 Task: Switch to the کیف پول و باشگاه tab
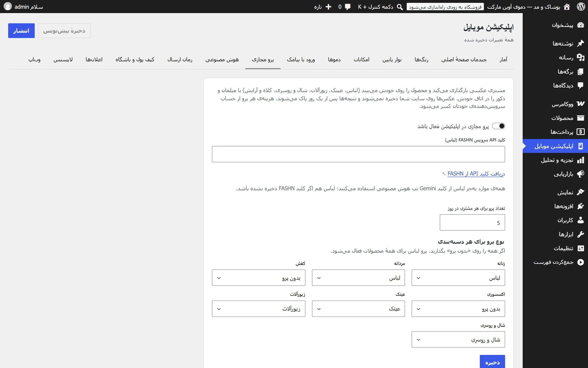(135, 59)
